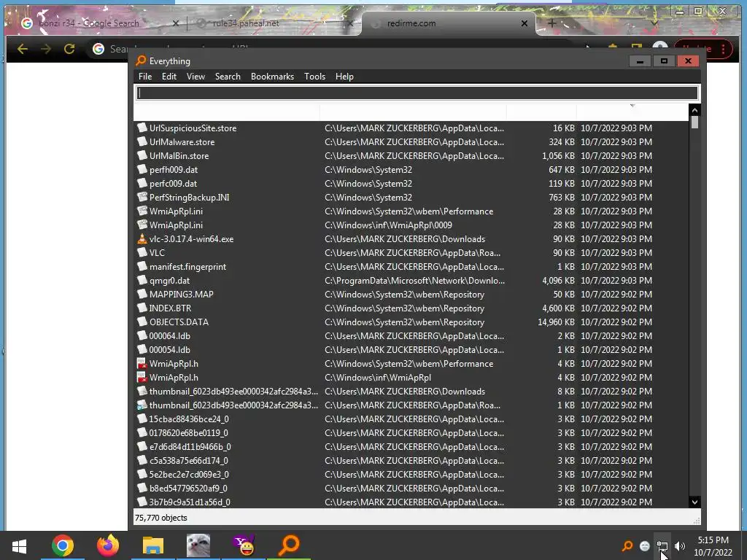The height and width of the screenshot is (560, 747).
Task: Click the file icon of UrlMalware.store
Action: click(142, 142)
